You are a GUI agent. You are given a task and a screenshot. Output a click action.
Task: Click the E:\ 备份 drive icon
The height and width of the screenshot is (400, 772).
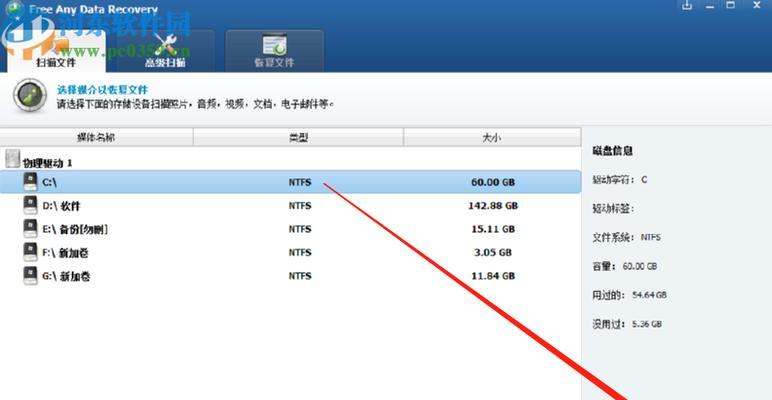pyautogui.click(x=31, y=229)
